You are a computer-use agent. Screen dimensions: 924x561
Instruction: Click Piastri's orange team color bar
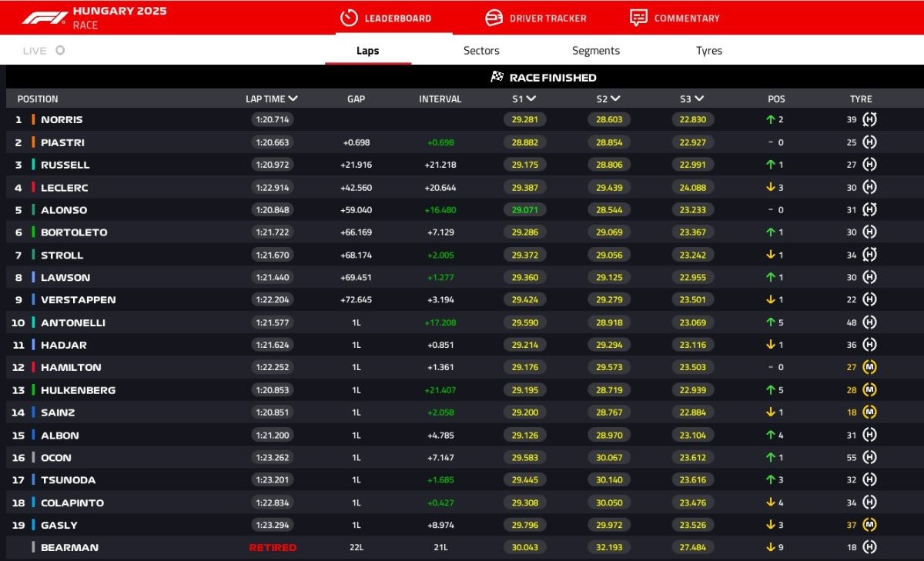coord(33,142)
